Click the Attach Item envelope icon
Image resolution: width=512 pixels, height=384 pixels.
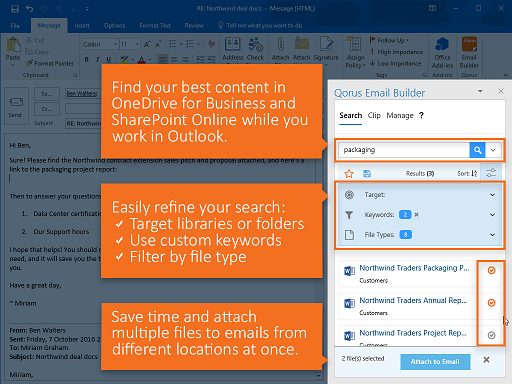(302, 44)
